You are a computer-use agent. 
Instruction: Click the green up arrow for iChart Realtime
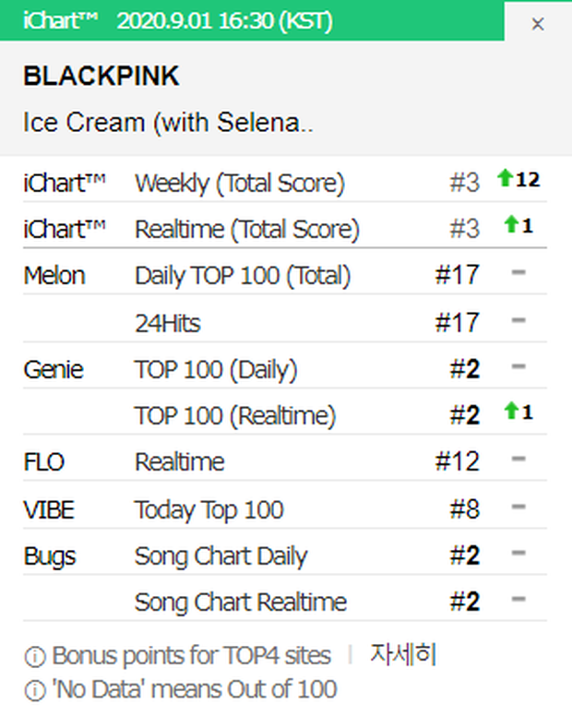tap(510, 225)
